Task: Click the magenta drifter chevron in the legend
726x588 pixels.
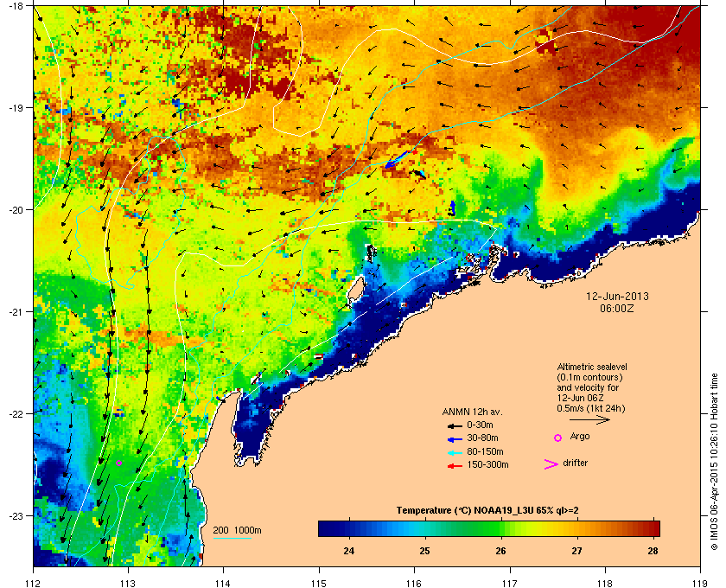Action: pyautogui.click(x=551, y=464)
